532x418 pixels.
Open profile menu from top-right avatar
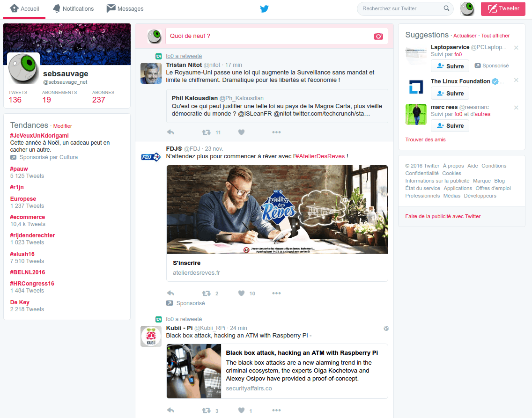[x=467, y=9]
